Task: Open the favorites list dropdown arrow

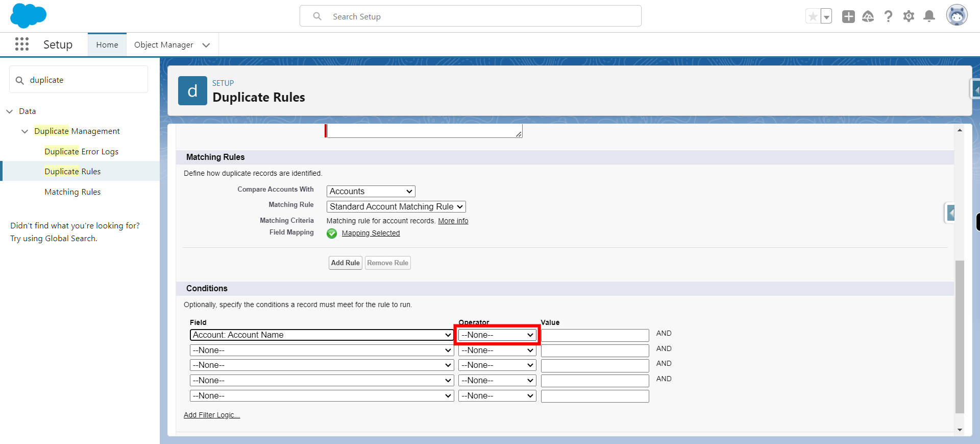Action: pyautogui.click(x=826, y=16)
